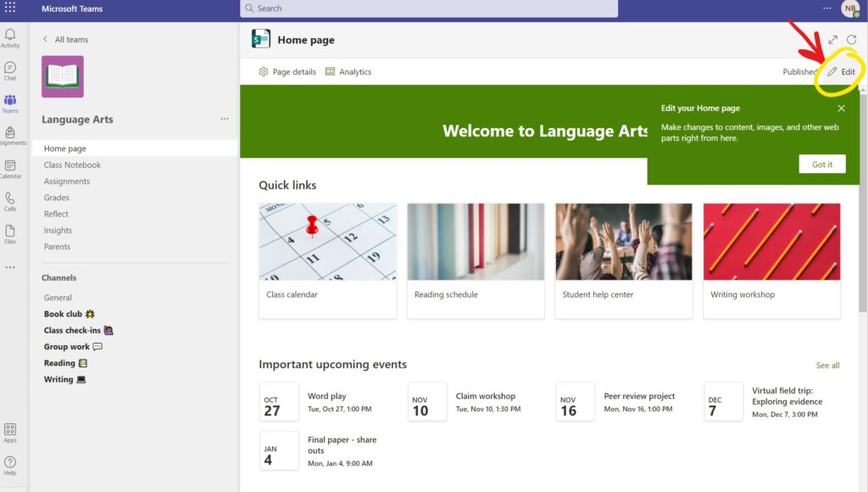Open the Reading channel
The image size is (868, 492).
(65, 363)
